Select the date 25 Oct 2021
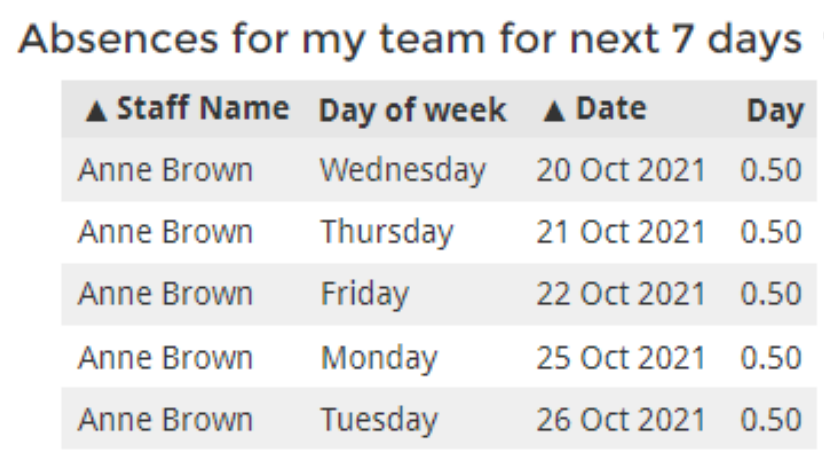 [x=620, y=357]
